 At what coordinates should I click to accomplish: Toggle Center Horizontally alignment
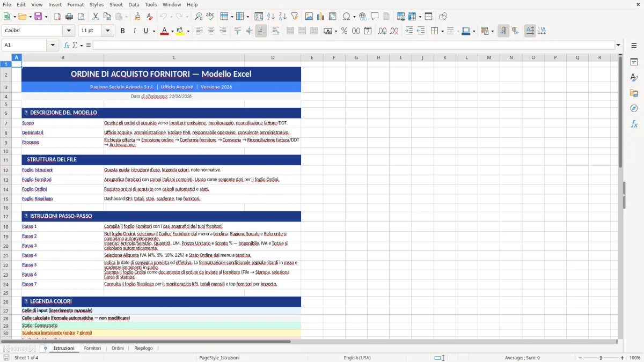pyautogui.click(x=211, y=31)
